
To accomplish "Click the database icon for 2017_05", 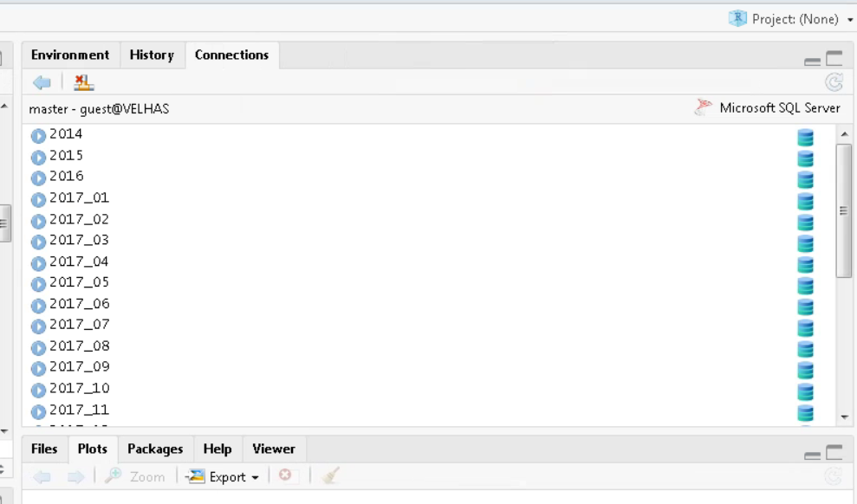I will click(x=805, y=285).
